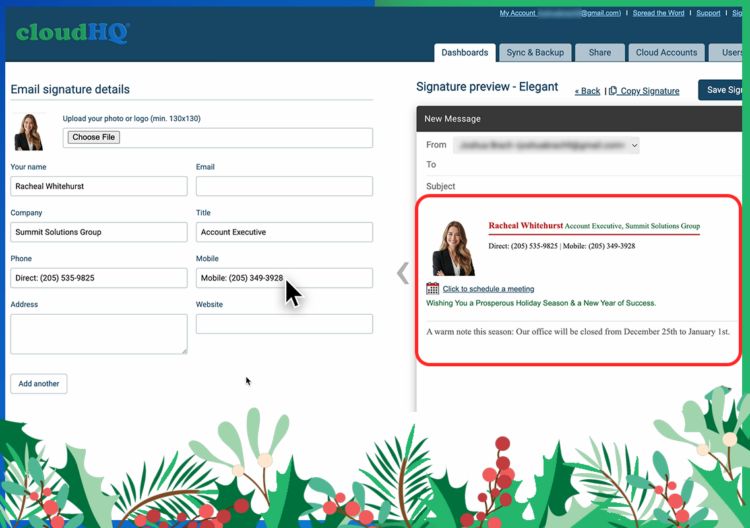Click the uploaded profile photo thumbnail
This screenshot has width=750, height=528.
point(29,131)
